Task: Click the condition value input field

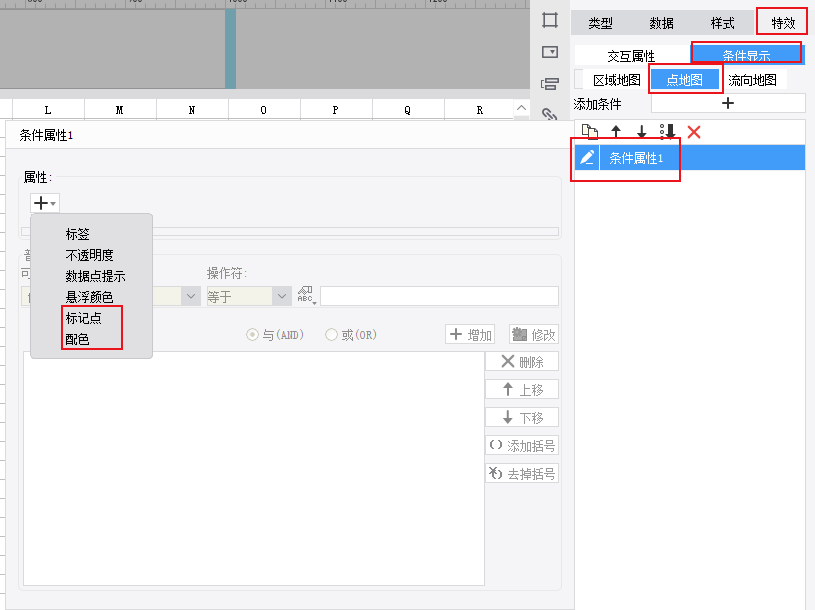Action: coord(440,296)
